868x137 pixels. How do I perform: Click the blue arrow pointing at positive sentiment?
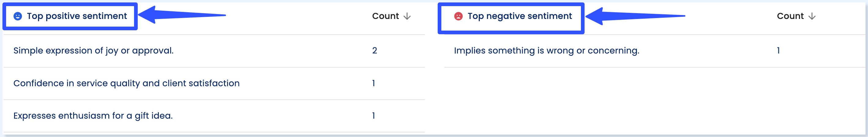click(182, 15)
